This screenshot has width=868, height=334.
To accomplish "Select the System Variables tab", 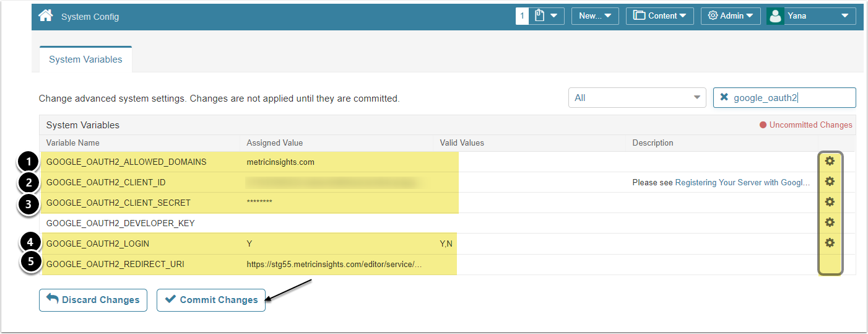I will point(85,59).
